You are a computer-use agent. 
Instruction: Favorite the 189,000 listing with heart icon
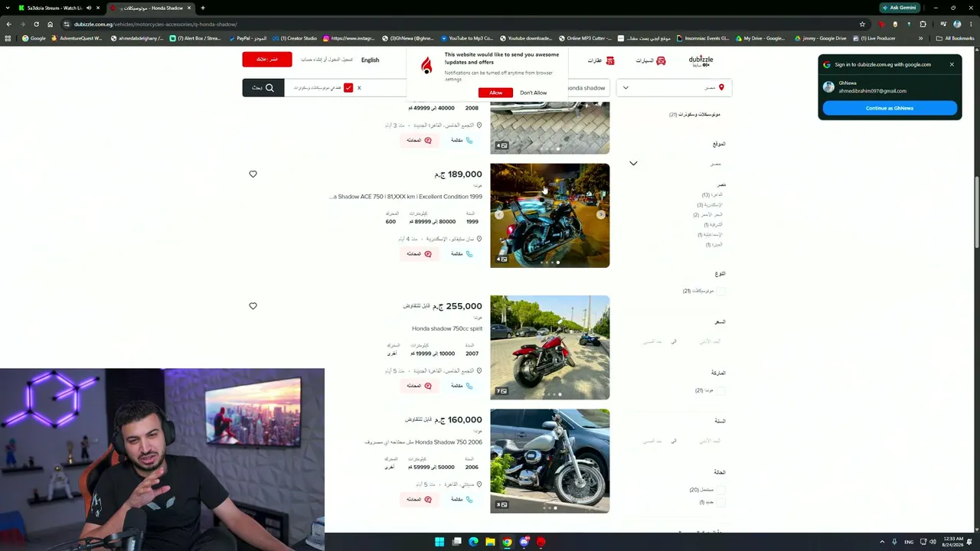[x=253, y=174]
